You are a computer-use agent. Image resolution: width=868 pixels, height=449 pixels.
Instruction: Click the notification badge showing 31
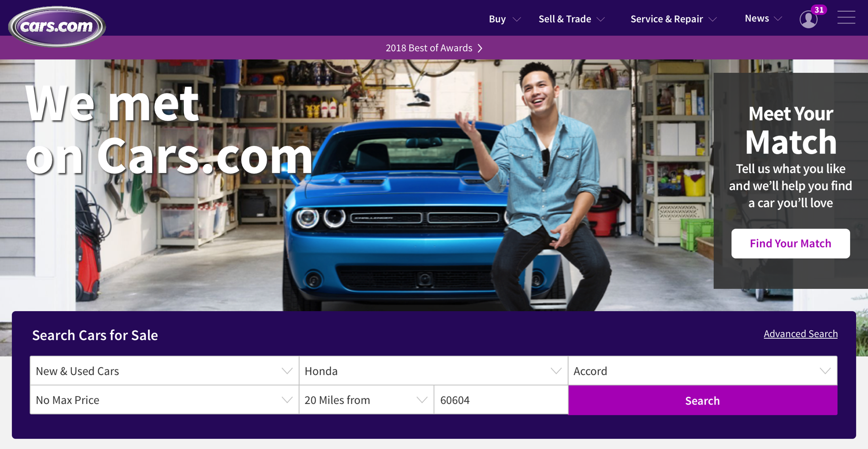click(819, 9)
